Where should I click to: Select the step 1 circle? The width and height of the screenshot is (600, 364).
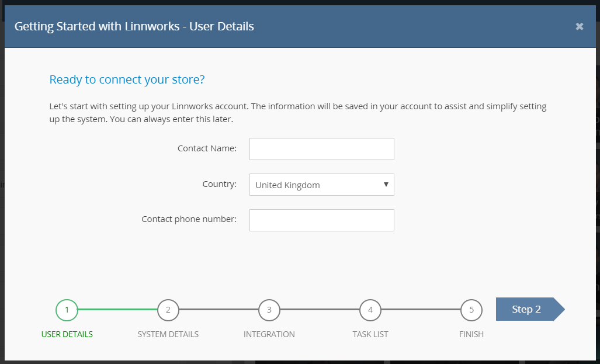(67, 310)
